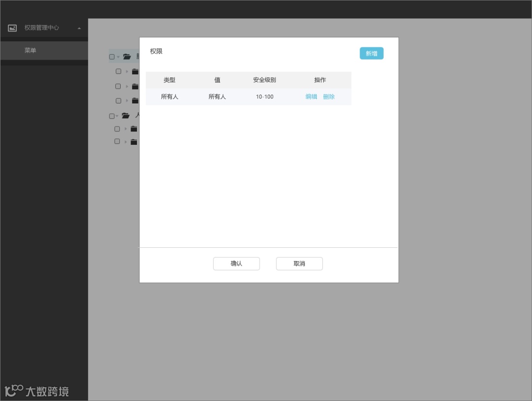Select the 所有人 cell under 值 column
This screenshot has width=532, height=401.
coord(217,97)
